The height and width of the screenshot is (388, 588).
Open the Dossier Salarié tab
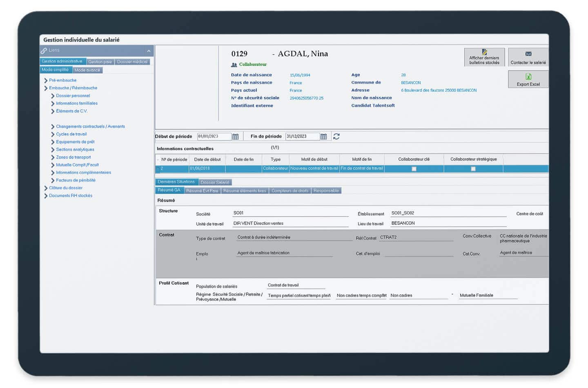pyautogui.click(x=215, y=182)
